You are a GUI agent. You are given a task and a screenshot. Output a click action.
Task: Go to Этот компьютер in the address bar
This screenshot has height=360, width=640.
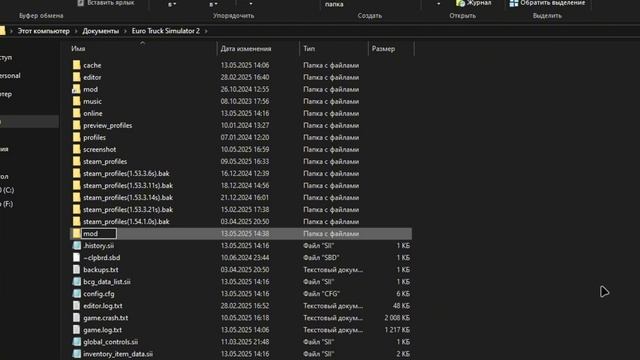click(x=44, y=31)
